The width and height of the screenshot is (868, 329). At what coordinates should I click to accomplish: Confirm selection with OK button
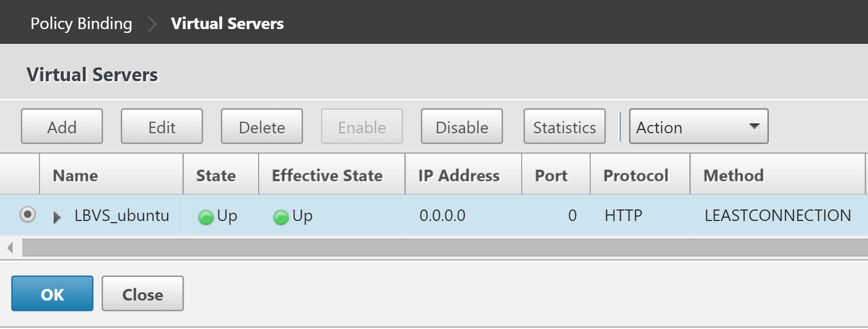52,293
